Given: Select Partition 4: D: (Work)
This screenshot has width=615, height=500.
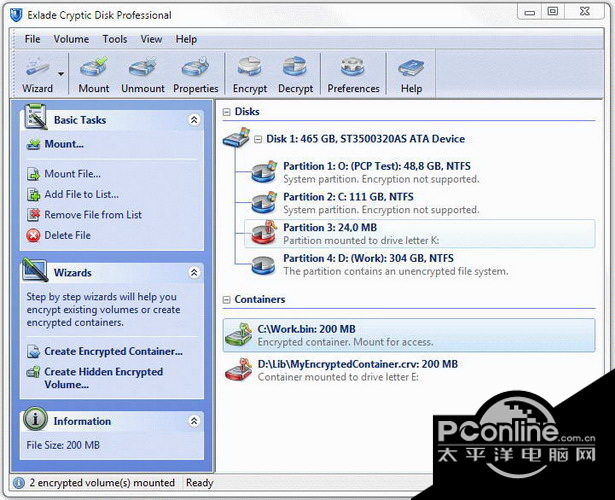Looking at the screenshot, I should (x=368, y=258).
